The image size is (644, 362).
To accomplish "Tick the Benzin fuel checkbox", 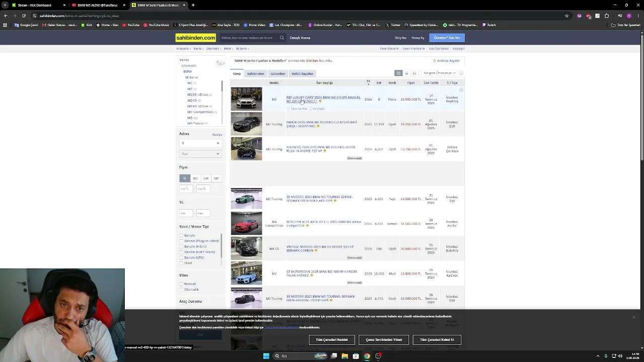I will pos(181,235).
